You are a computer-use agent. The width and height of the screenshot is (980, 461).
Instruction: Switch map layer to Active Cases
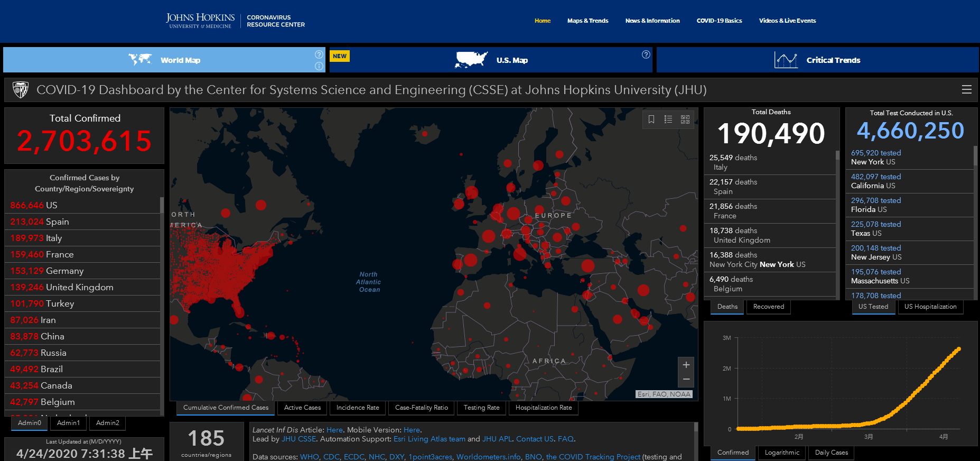pyautogui.click(x=302, y=408)
